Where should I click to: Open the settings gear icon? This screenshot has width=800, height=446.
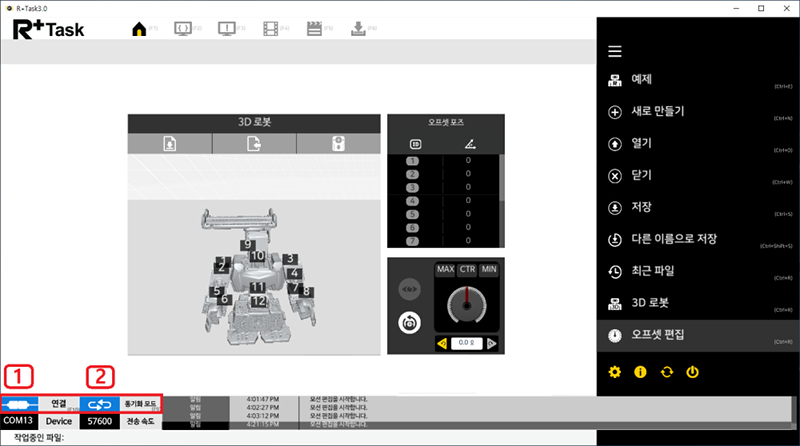click(x=615, y=372)
